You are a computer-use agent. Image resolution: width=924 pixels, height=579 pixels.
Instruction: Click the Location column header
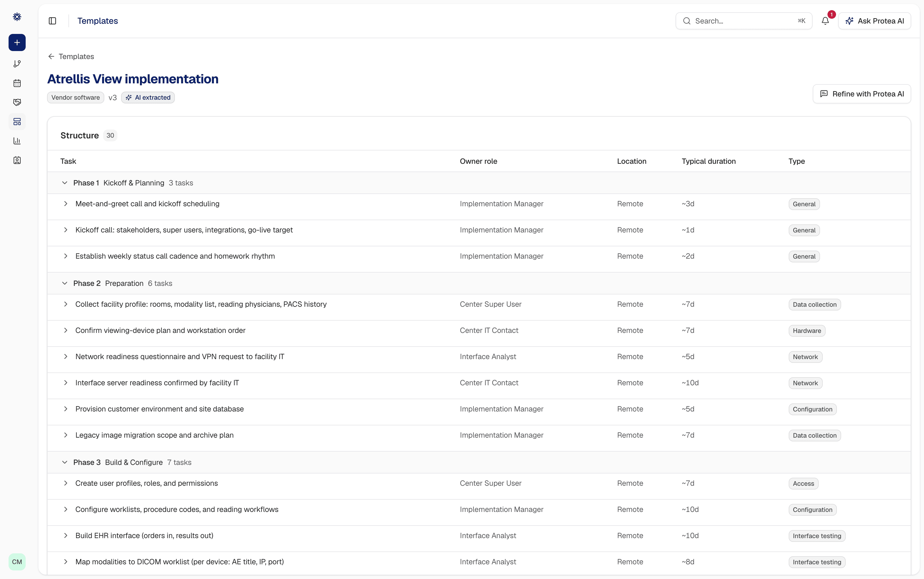(x=632, y=161)
